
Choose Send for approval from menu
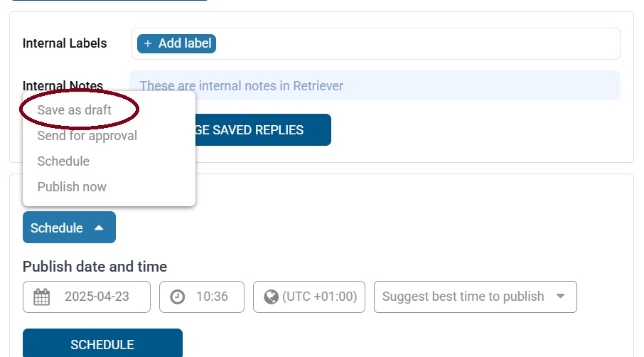[87, 136]
